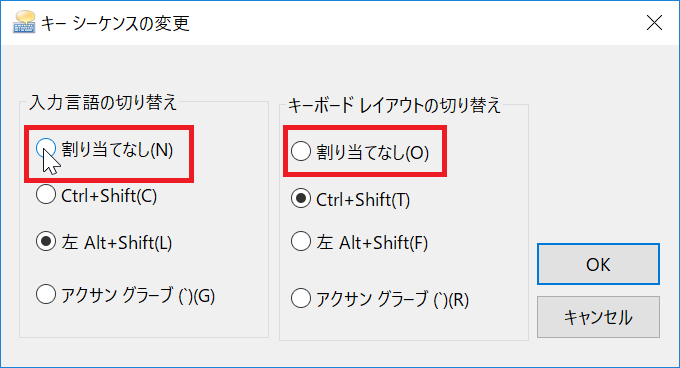
Task: Pick アクサン グラーブ (`)(R) option
Action: click(x=301, y=298)
